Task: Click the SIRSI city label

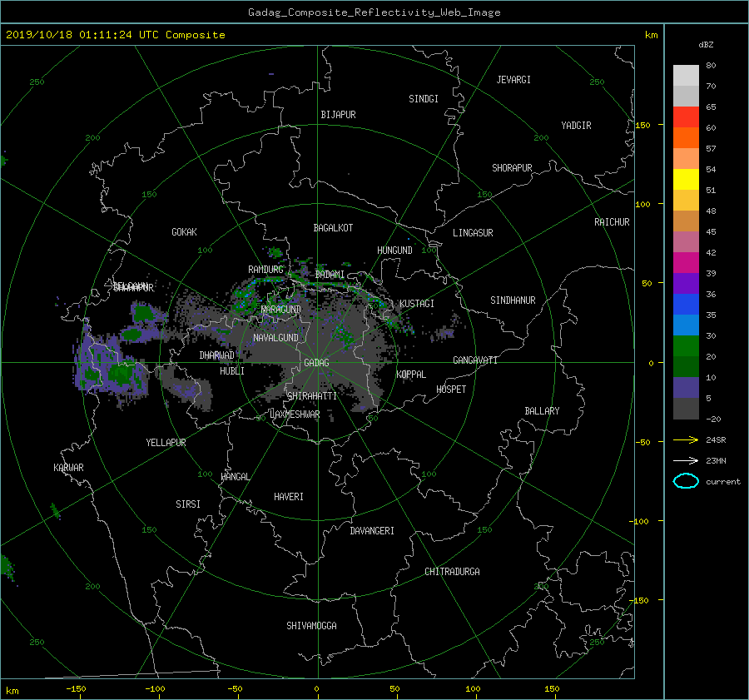Action: [188, 504]
